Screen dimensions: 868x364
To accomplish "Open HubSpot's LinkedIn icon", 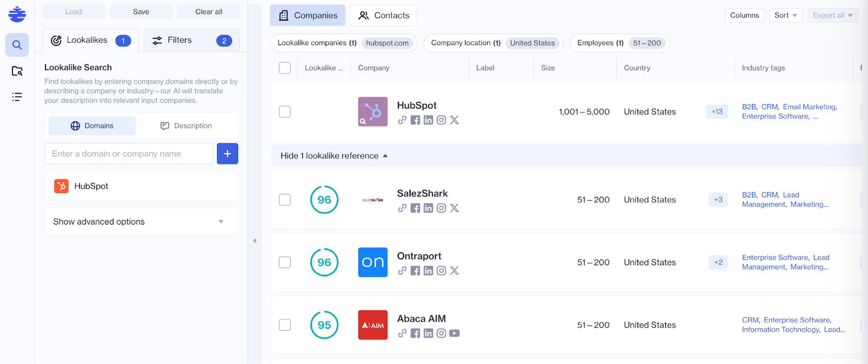I will (428, 120).
